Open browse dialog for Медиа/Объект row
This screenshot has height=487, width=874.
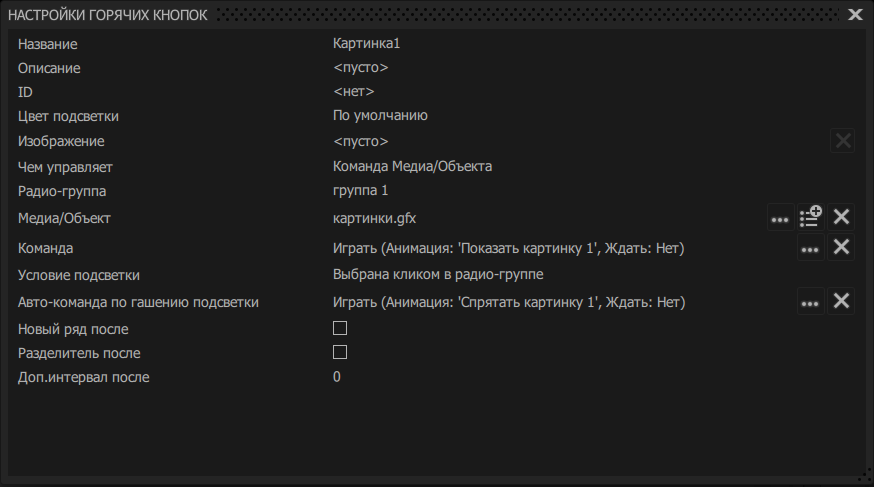coord(780,217)
